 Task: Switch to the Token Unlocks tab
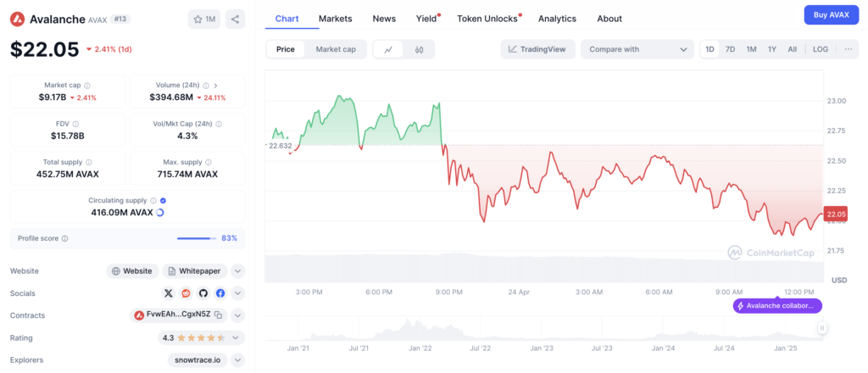487,19
